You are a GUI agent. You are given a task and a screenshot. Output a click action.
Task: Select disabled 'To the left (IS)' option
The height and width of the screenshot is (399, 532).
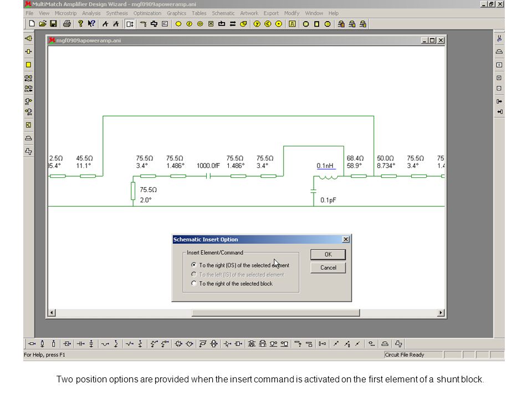(x=238, y=274)
